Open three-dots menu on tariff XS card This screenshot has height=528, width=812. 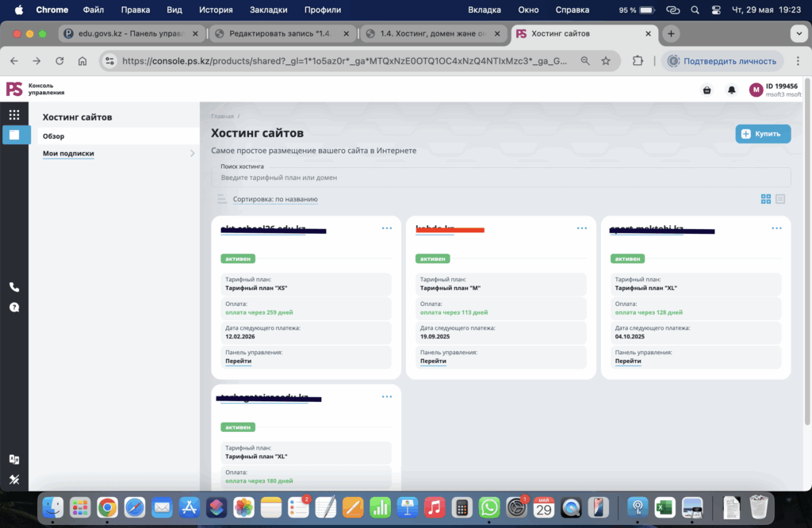[x=387, y=228]
